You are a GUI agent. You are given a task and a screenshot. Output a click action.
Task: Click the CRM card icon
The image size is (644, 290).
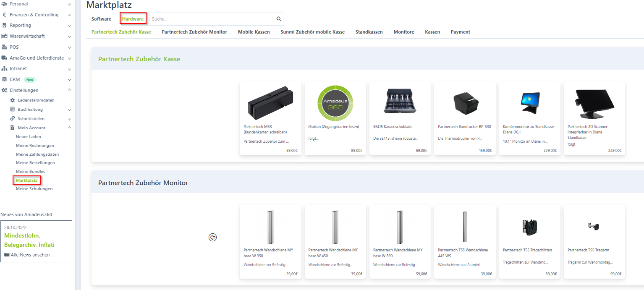pyautogui.click(x=5, y=79)
